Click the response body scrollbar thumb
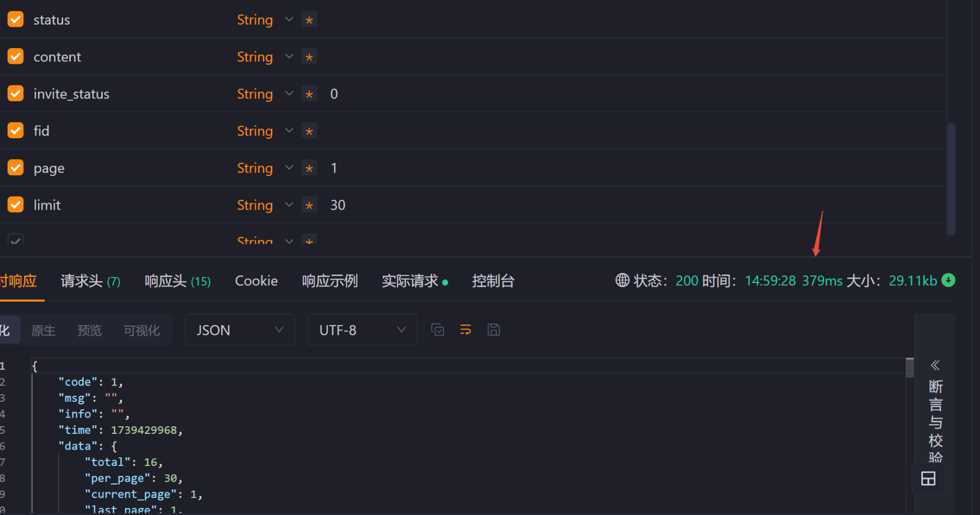The width and height of the screenshot is (980, 515). click(909, 367)
